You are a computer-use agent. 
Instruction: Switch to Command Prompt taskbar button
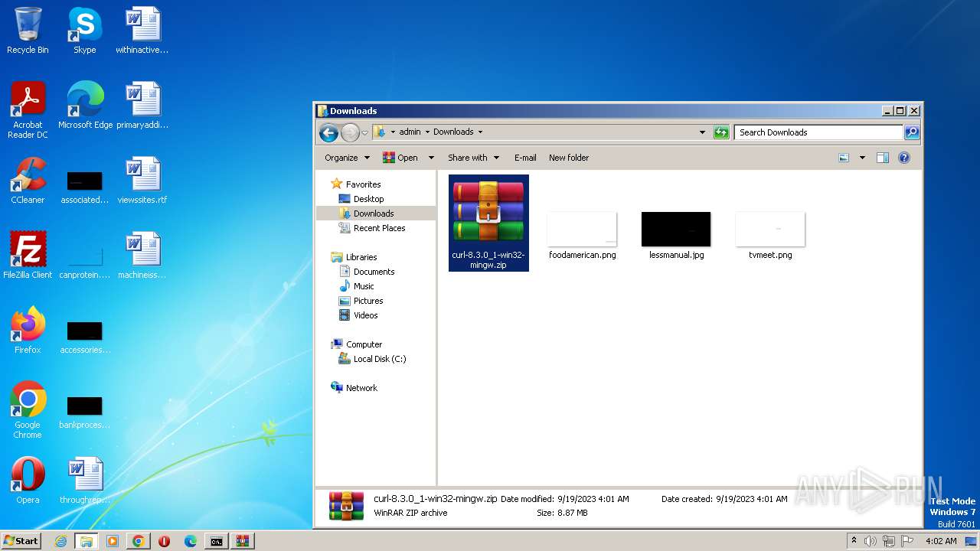(217, 541)
